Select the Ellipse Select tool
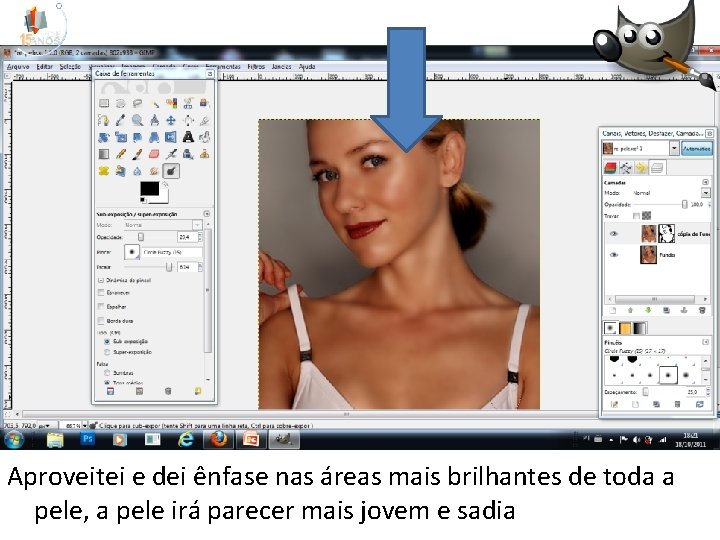This screenshot has height=540, width=720. [x=121, y=103]
